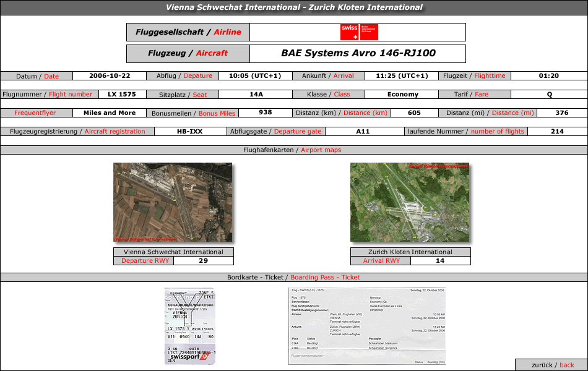
Task: Select the aircraft name BAE Systems Avro 146-RJ100
Action: click(358, 53)
